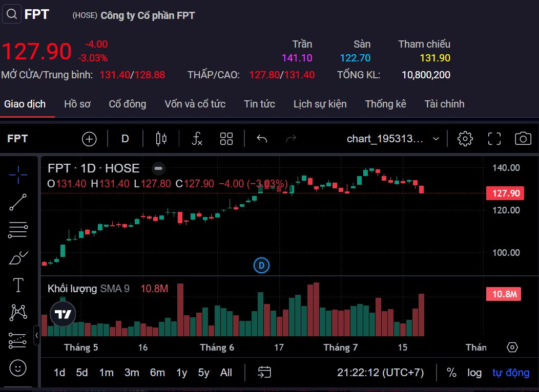539x392 pixels.
Task: Select the XABCD pattern tool
Action: coord(17,311)
